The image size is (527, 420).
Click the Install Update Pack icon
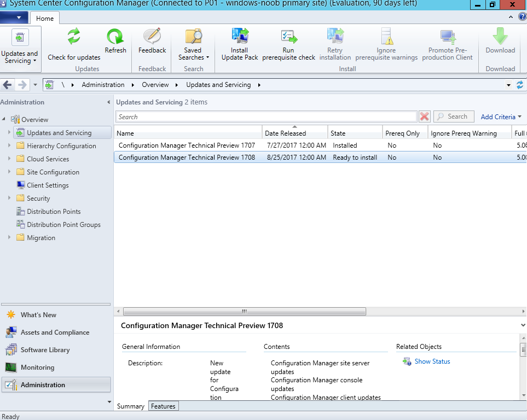tap(240, 36)
